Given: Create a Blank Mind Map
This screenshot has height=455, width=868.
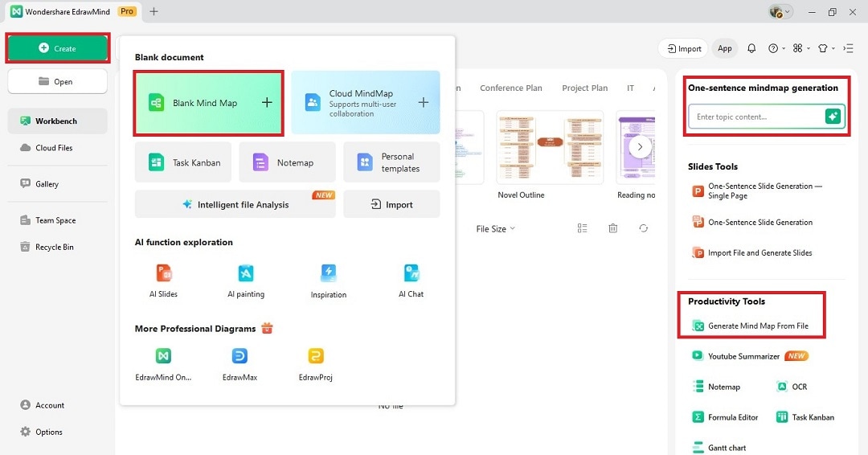Looking at the screenshot, I should [209, 103].
